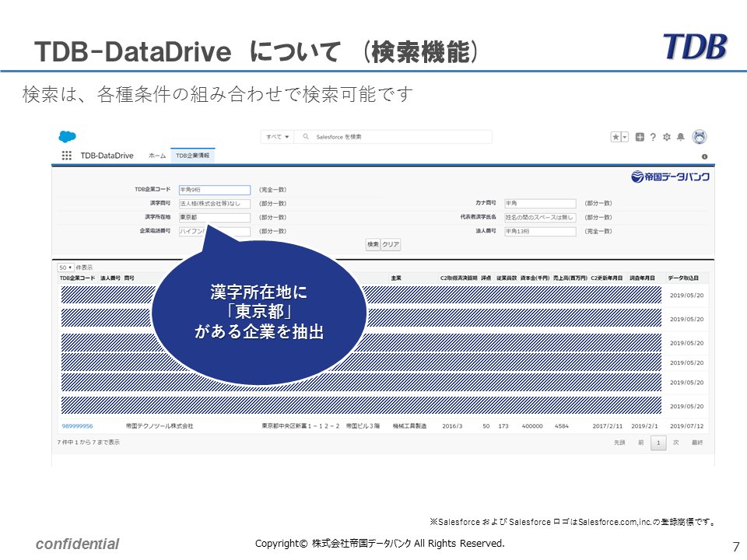The width and height of the screenshot is (747, 560).
Task: Click the クリア button
Action: coord(391,244)
